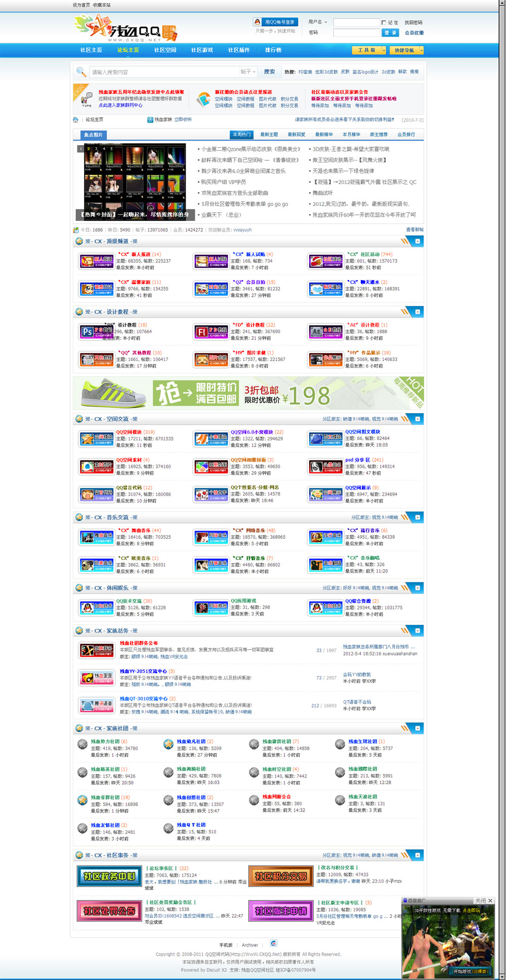Go to 社区主页 nav item
This screenshot has height=980, width=506.
(91, 50)
